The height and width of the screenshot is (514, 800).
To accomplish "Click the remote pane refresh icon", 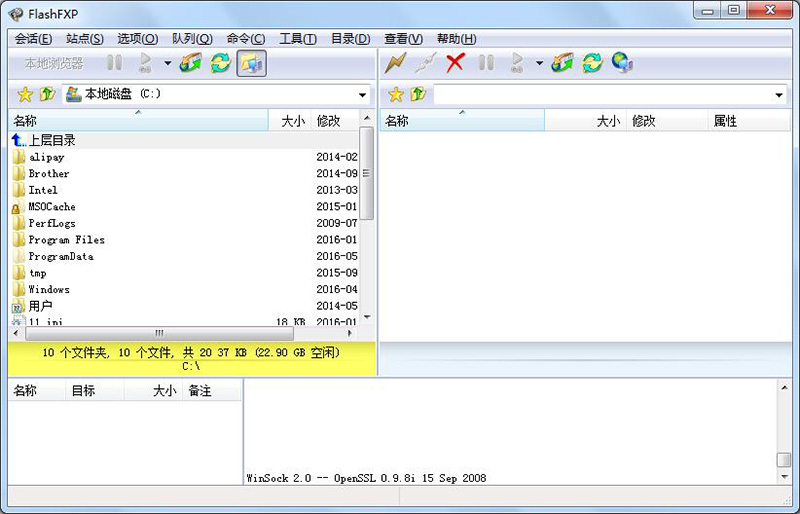I will [592, 63].
